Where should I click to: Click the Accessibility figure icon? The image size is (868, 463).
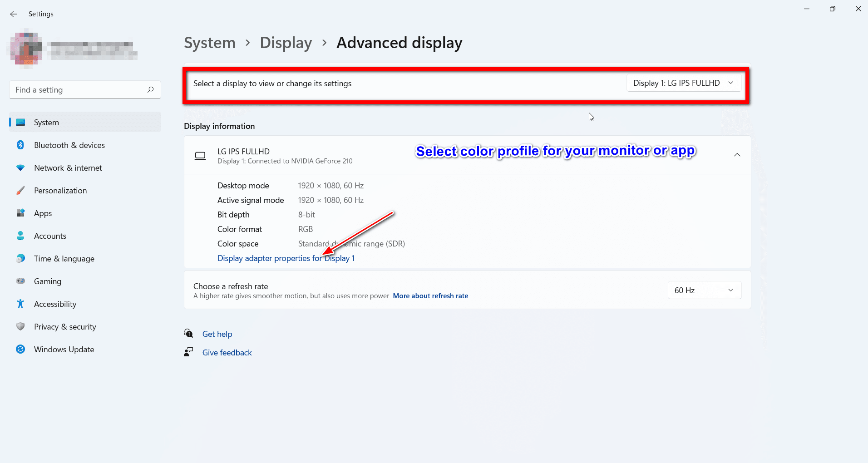(20, 304)
